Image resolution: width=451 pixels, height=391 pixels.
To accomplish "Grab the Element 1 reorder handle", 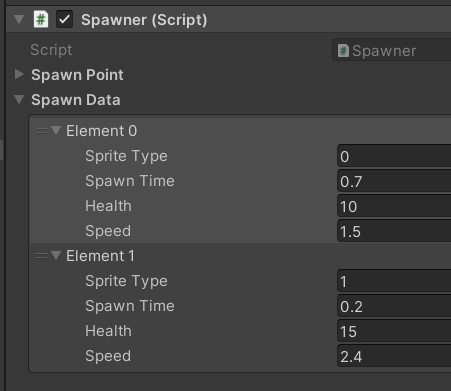I will 42,256.
